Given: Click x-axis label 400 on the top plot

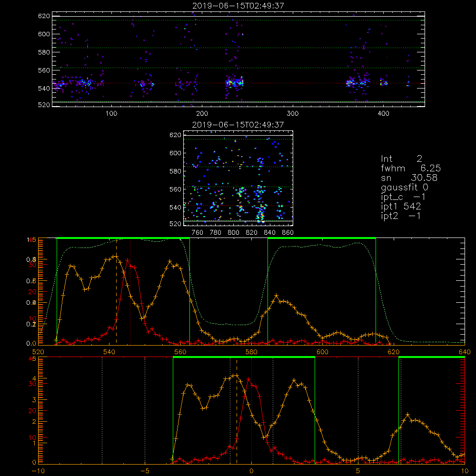Looking at the screenshot, I should tap(383, 113).
